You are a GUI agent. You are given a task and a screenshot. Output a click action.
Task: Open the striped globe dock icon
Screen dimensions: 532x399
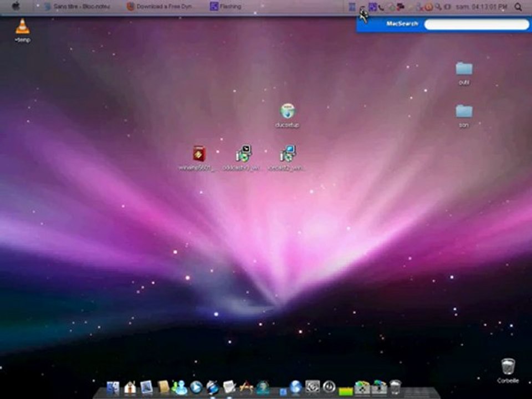[213, 387]
